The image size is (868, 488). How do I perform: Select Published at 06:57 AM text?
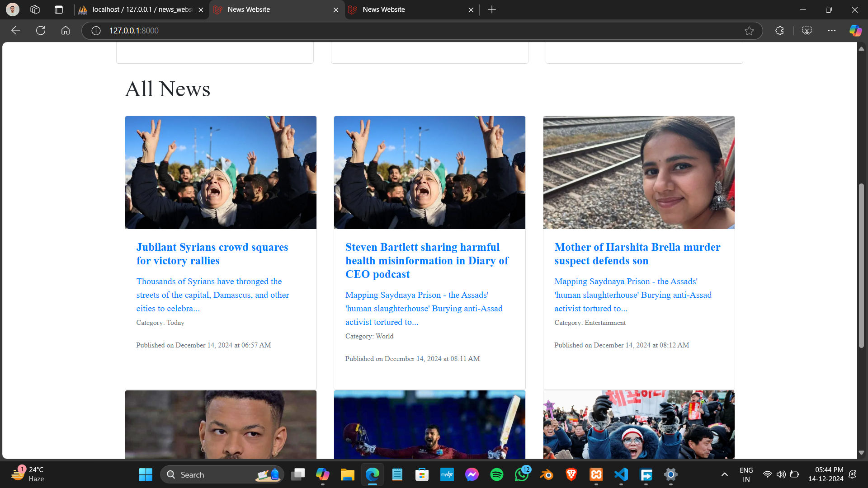click(203, 345)
